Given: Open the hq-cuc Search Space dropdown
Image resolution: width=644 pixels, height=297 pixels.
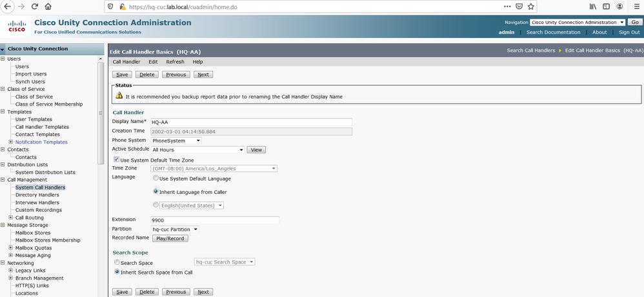Looking at the screenshot, I should click(225, 262).
